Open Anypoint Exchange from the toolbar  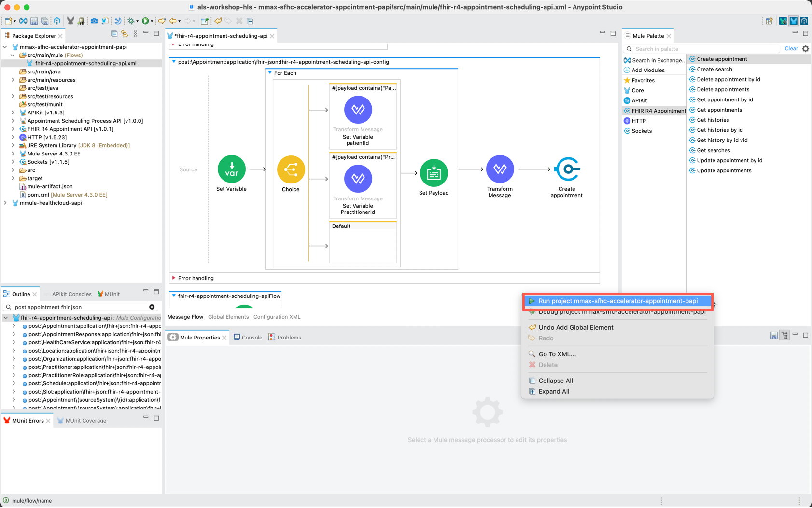pyautogui.click(x=23, y=21)
